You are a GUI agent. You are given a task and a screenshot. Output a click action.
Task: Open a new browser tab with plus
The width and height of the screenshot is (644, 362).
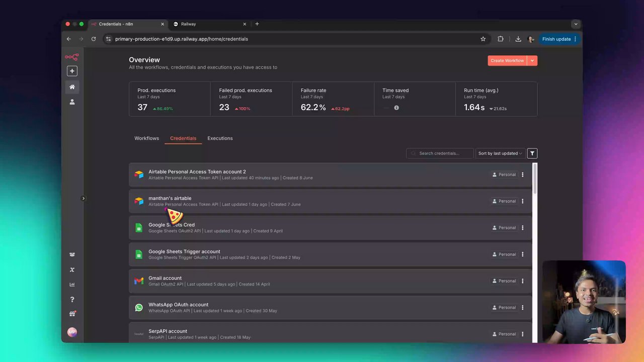coord(257,24)
